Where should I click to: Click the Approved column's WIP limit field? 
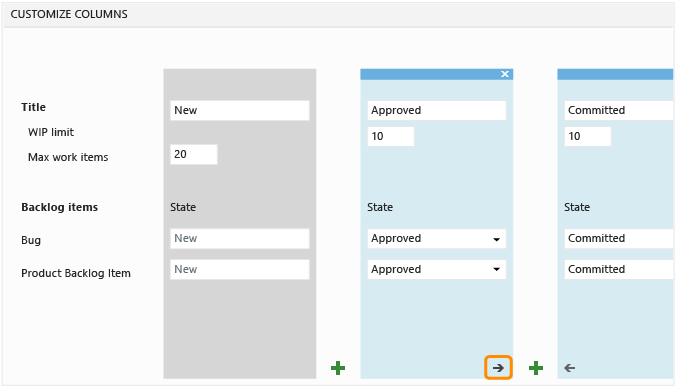(390, 136)
